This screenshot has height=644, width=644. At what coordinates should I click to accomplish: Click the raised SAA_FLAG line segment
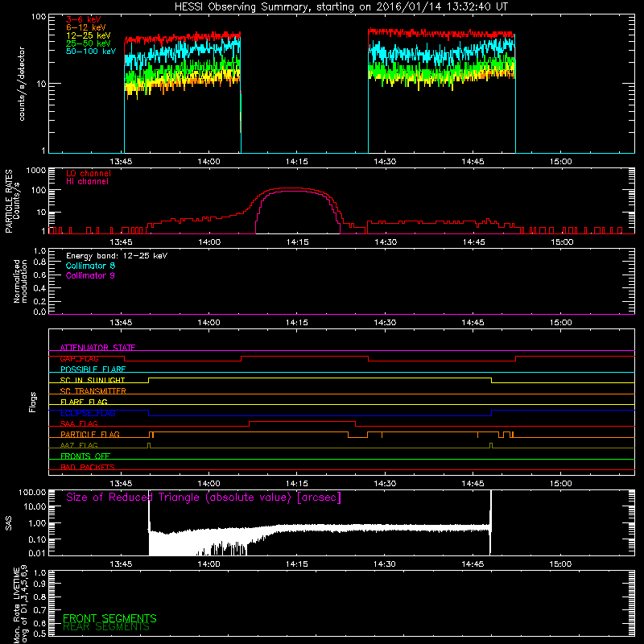(303, 421)
